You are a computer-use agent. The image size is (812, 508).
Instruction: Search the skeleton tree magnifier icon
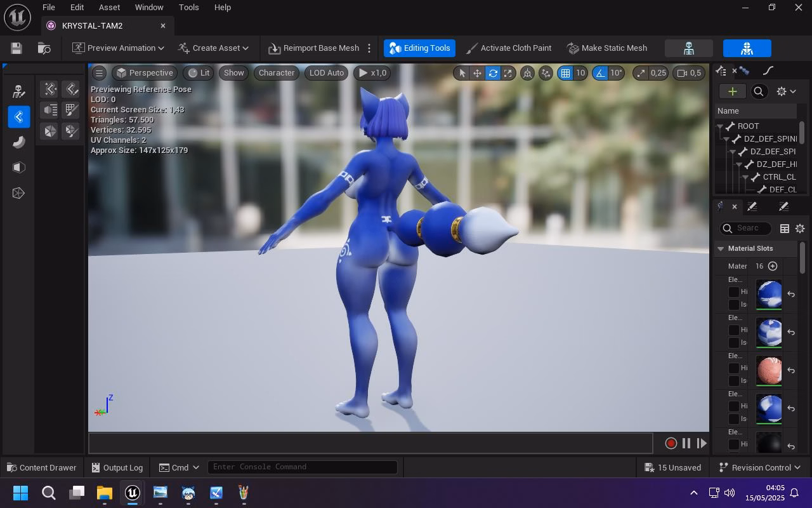759,91
